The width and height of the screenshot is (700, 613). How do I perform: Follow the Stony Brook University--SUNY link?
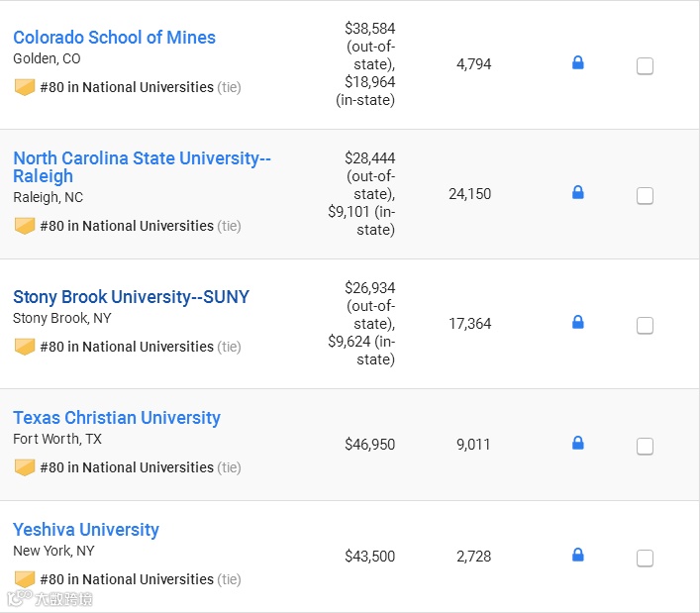coord(131,297)
